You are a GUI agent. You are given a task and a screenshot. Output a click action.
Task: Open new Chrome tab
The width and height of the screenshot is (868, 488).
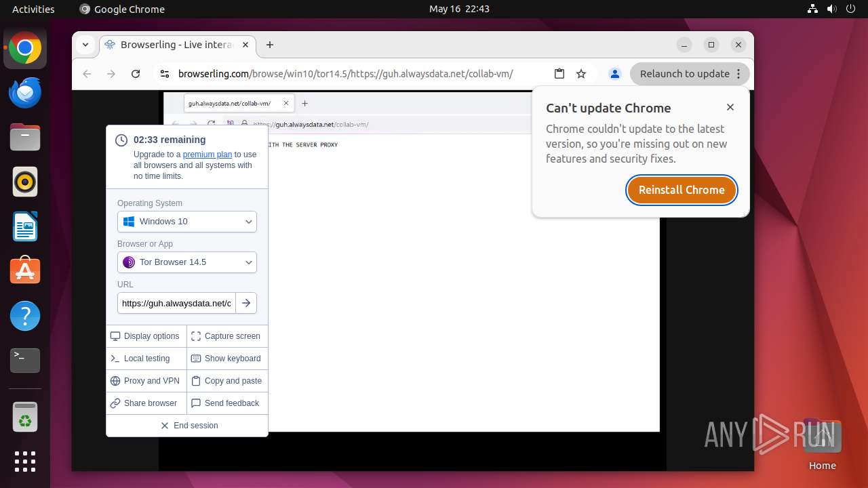click(x=270, y=45)
